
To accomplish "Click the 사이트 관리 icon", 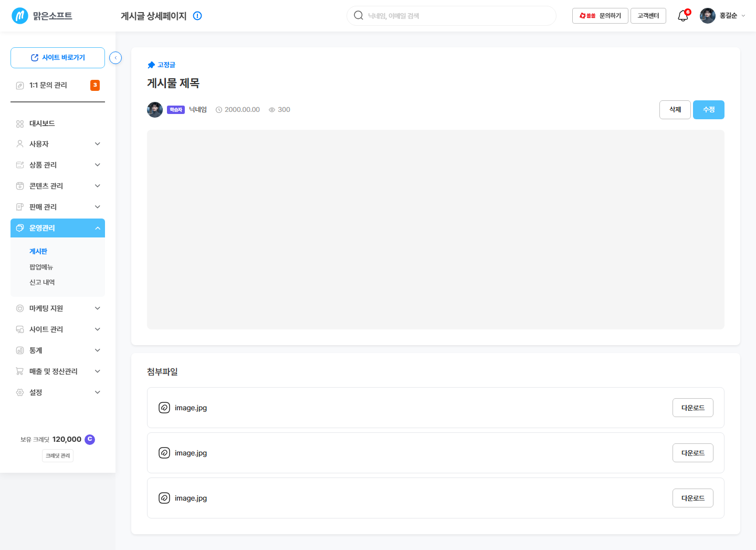I will point(20,329).
